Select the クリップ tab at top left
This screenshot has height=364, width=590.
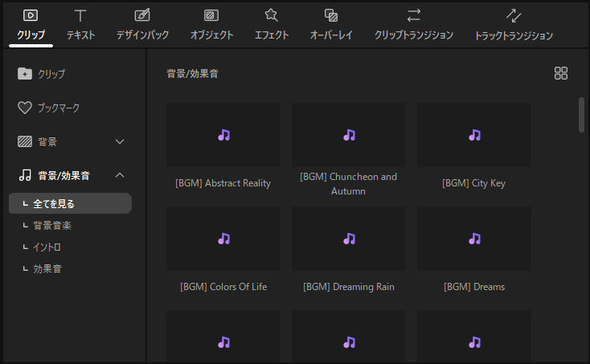[31, 24]
